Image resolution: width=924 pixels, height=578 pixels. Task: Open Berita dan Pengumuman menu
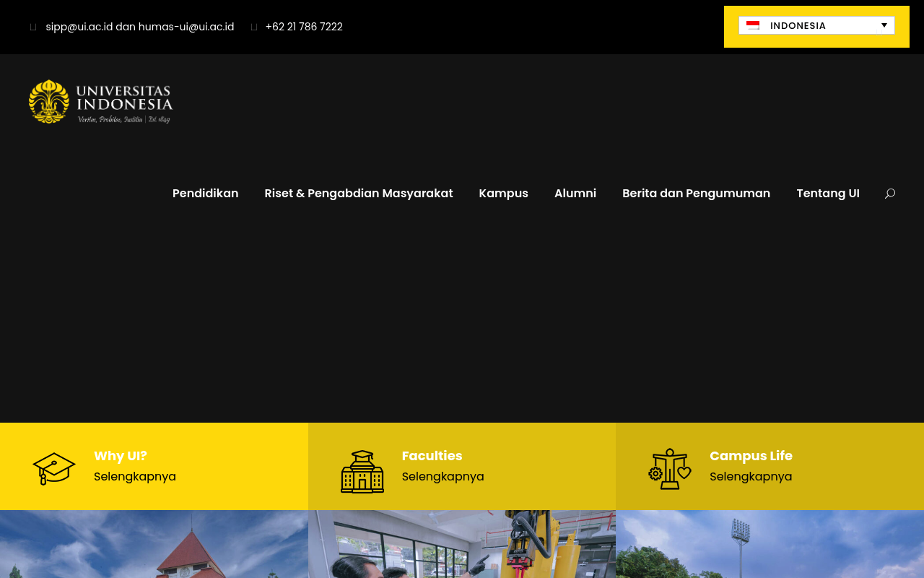697,194
